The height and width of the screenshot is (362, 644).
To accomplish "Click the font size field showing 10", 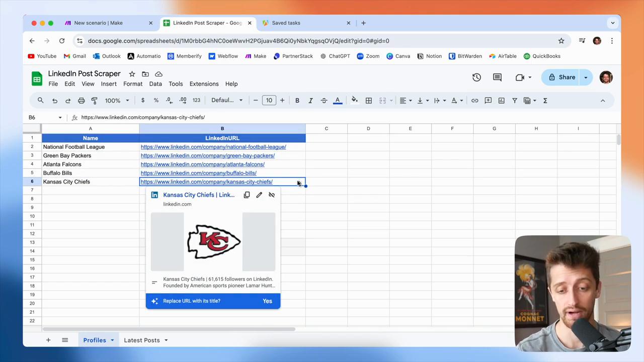I will click(x=269, y=101).
